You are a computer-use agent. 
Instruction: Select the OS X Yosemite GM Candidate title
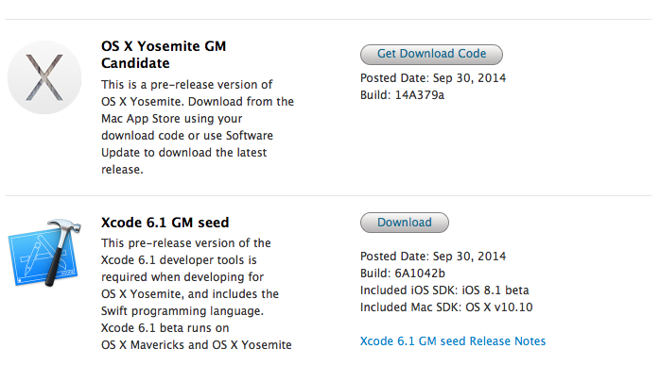164,54
